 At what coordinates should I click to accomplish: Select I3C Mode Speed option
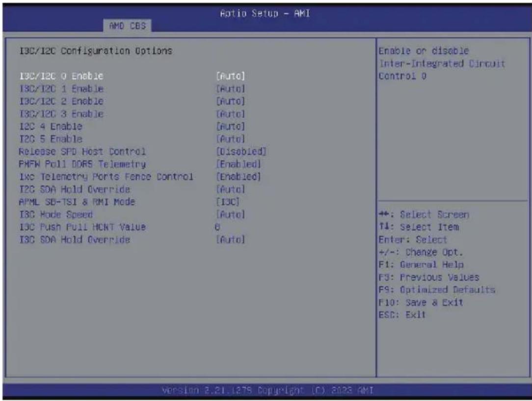pyautogui.click(x=56, y=215)
